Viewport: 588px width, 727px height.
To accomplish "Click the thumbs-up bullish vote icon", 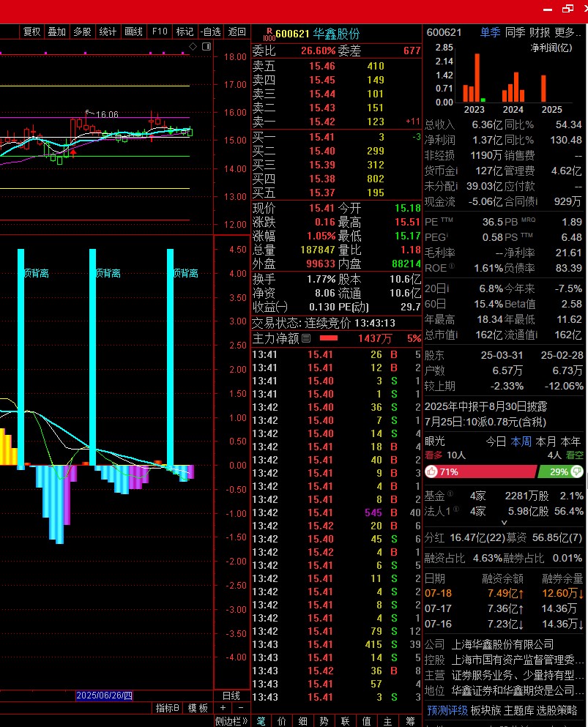I will pos(431,471).
